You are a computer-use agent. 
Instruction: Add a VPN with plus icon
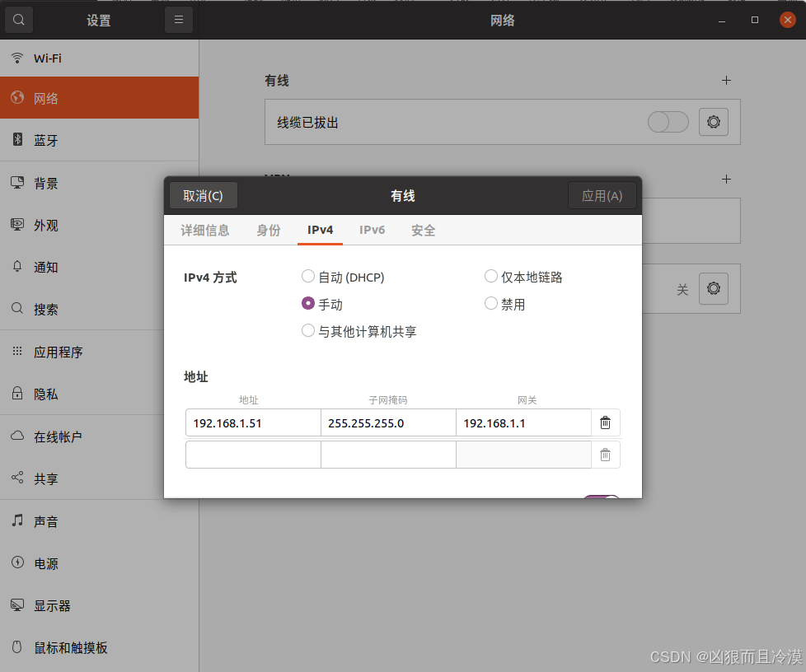(x=726, y=179)
